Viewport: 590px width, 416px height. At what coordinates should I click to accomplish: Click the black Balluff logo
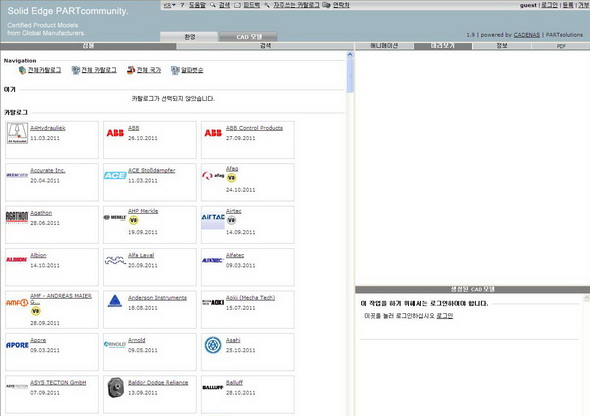pos(213,387)
